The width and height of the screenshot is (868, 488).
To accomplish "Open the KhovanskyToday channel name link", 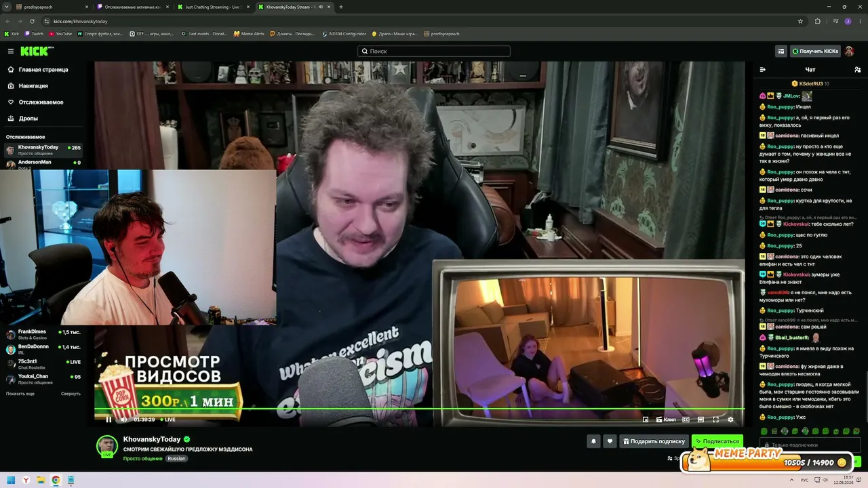I will (x=152, y=439).
